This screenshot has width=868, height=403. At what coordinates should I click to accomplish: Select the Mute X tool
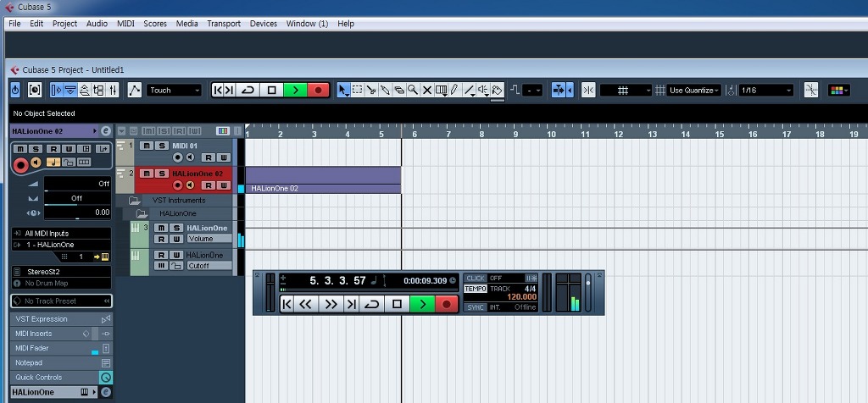tap(427, 90)
